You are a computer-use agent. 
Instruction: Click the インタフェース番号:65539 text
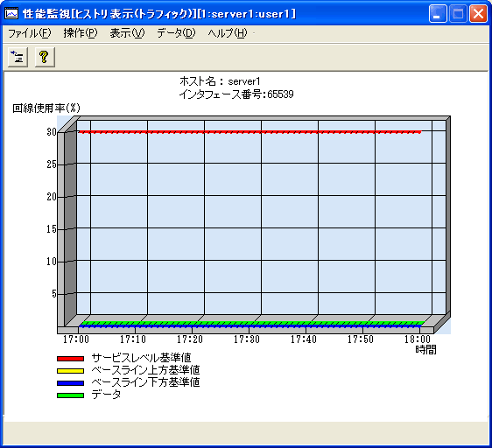coord(236,94)
